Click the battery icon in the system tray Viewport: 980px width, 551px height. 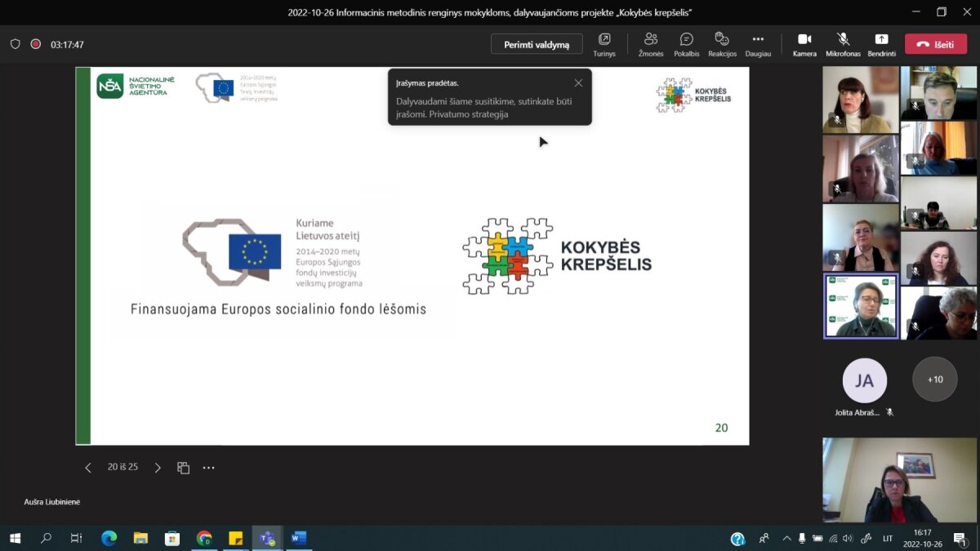(817, 539)
